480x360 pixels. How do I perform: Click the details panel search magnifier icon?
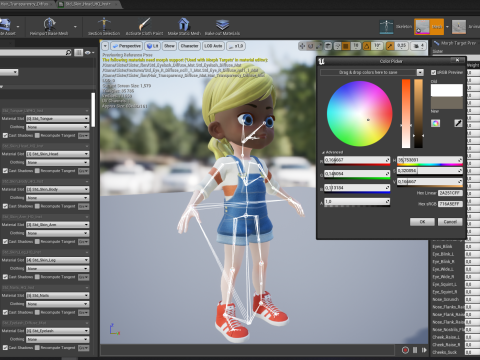pyautogui.click(x=68, y=53)
